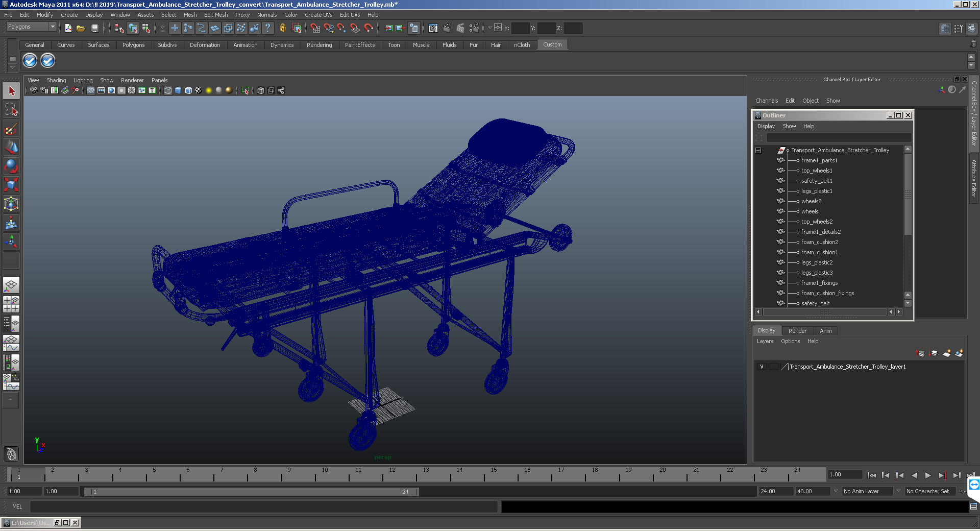
Task: Switch to the Rendering shelf tab
Action: [x=319, y=45]
